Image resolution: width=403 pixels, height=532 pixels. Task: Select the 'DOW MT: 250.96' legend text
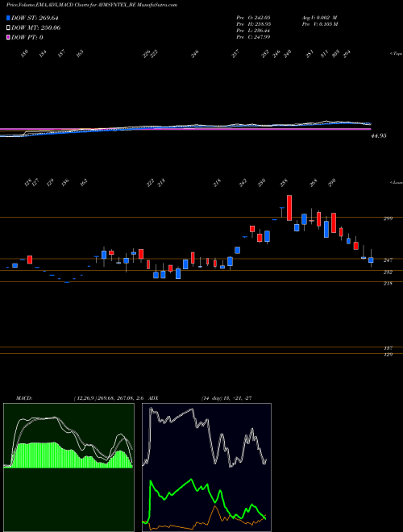coord(35,28)
